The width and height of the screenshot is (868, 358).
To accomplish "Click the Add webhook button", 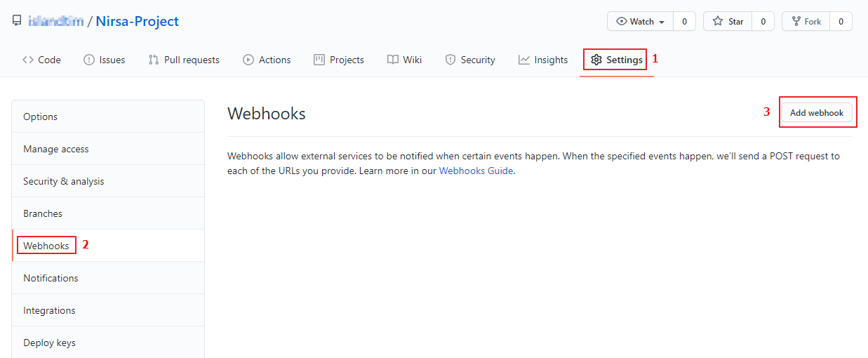I will [817, 112].
